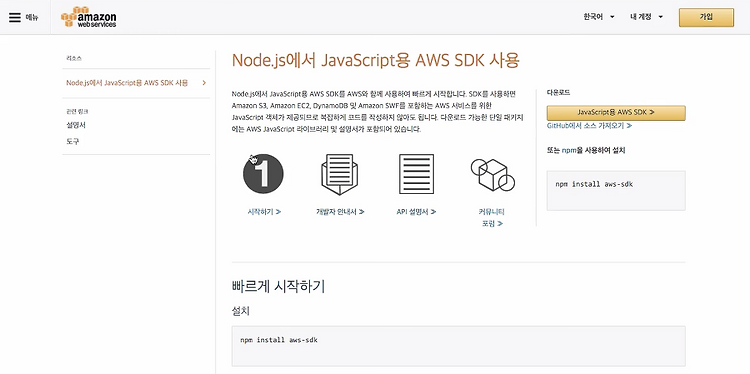This screenshot has width=750, height=374.
Task: Click the npm install code box under 설치
Action: coord(458,346)
